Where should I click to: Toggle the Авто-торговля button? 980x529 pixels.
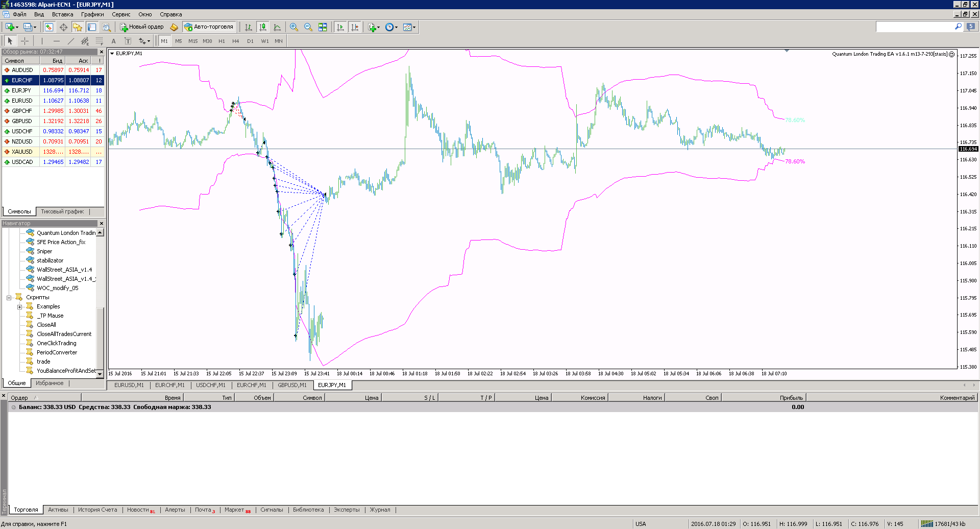209,27
